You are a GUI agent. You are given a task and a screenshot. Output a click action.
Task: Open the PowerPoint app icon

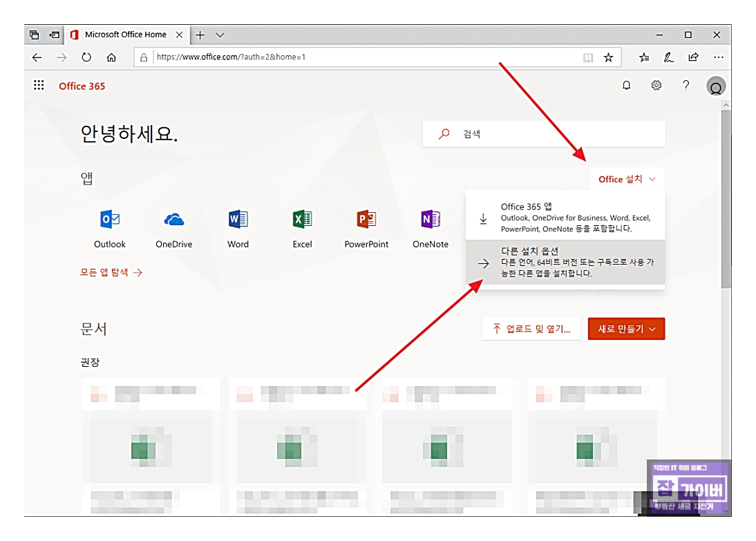pos(366,220)
